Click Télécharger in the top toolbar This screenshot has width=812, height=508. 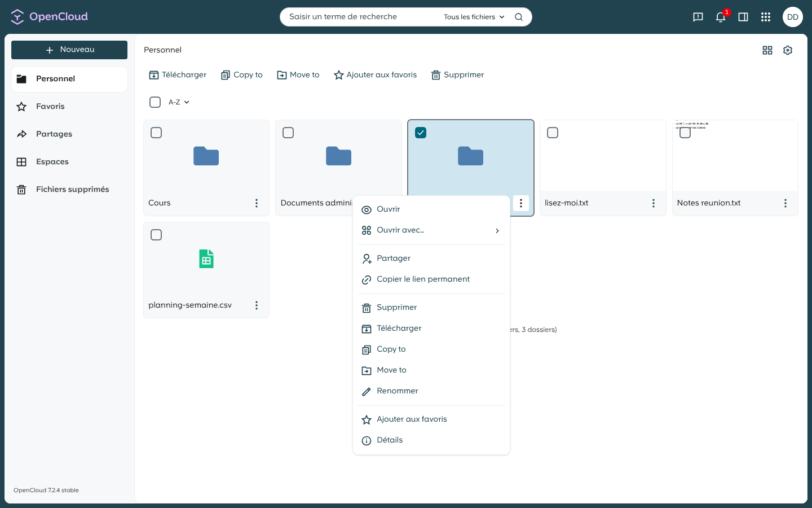point(178,75)
